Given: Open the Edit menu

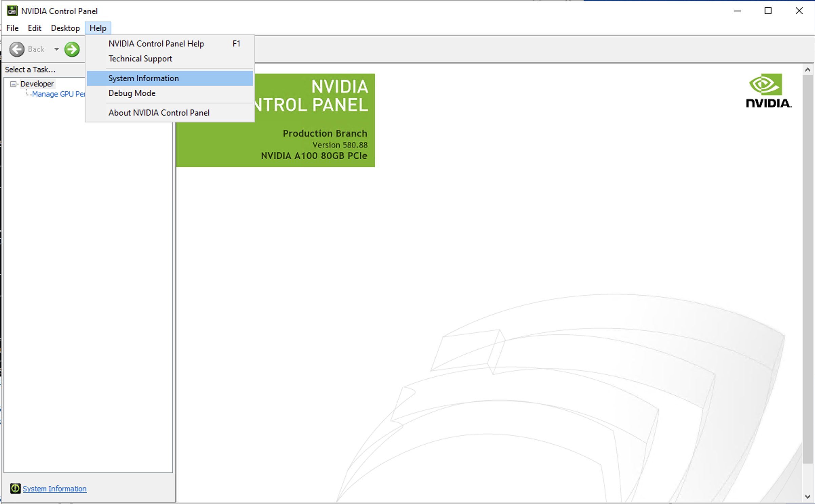Looking at the screenshot, I should (x=34, y=28).
